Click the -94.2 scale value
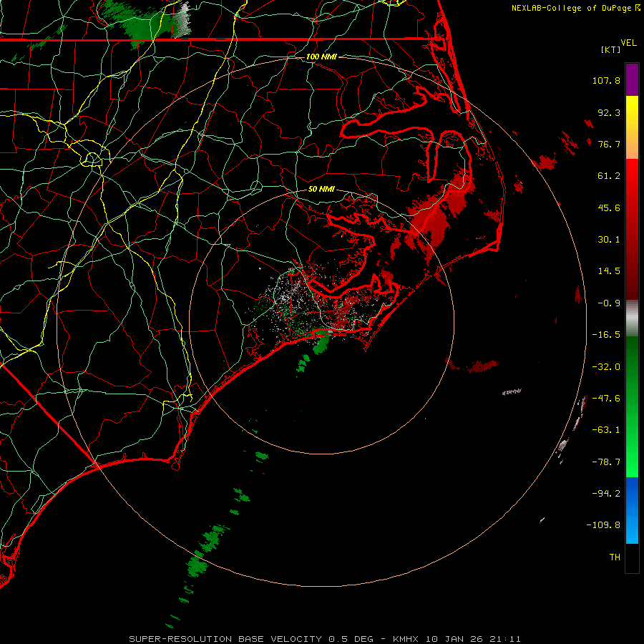The width and height of the screenshot is (644, 644). pos(606,493)
